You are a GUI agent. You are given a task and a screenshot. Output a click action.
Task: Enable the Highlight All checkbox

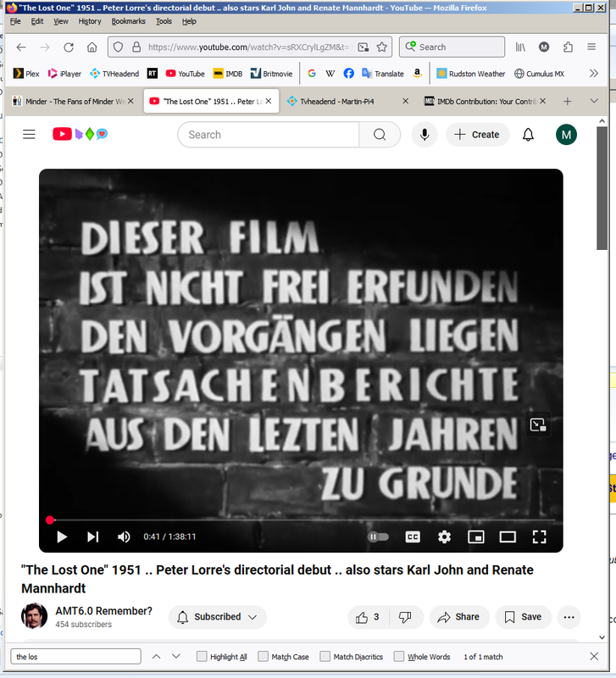202,656
